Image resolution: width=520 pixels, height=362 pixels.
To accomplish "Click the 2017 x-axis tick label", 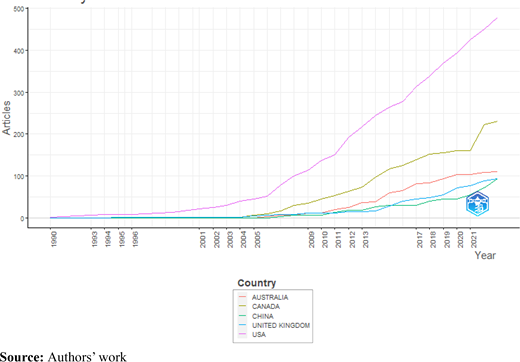I will [x=420, y=239].
